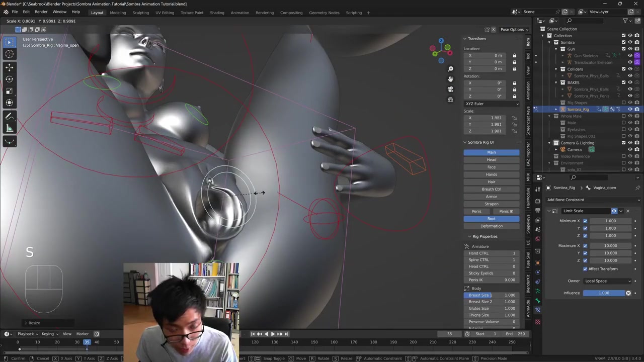
Task: Uncheck the Affect Transform checkbox
Action: tap(585, 269)
